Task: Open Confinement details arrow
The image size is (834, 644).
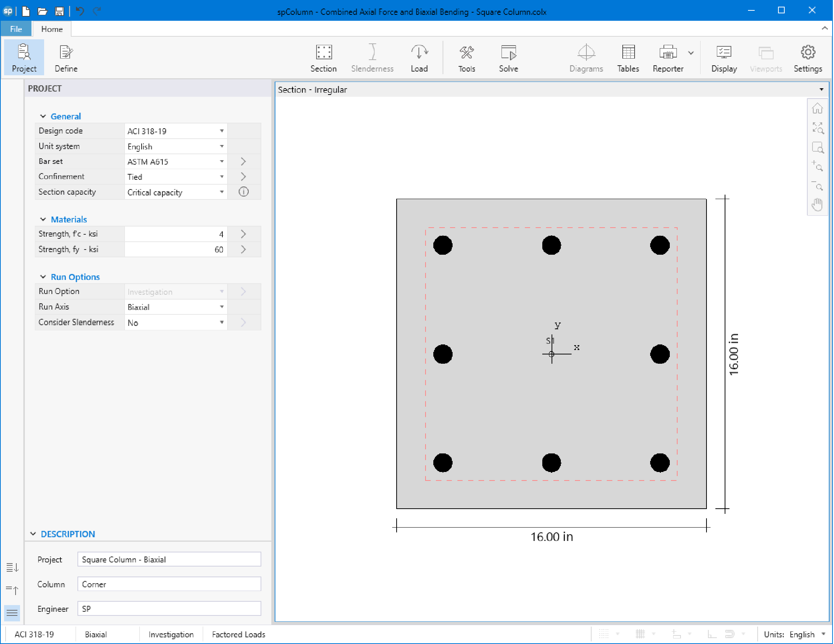Action: (x=244, y=177)
